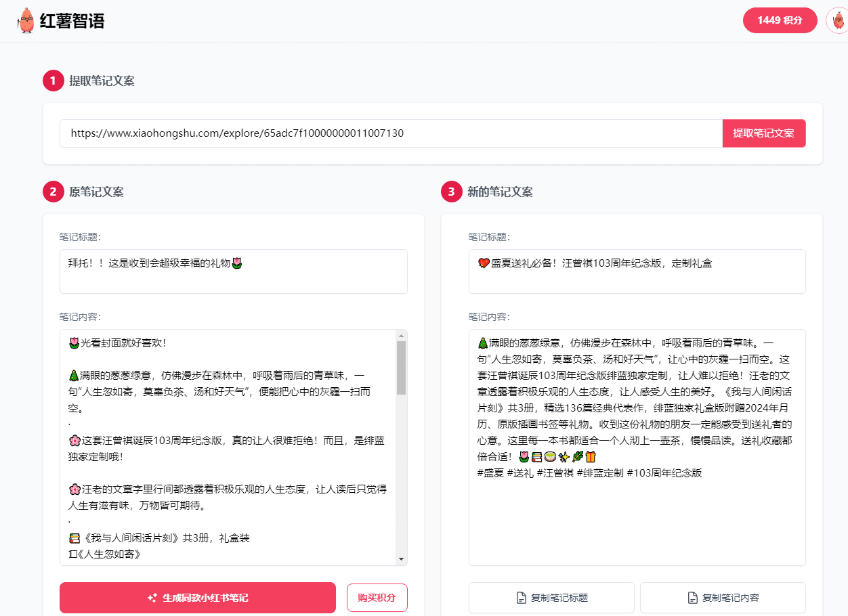
Task: Select the original note title text box
Action: 232,270
